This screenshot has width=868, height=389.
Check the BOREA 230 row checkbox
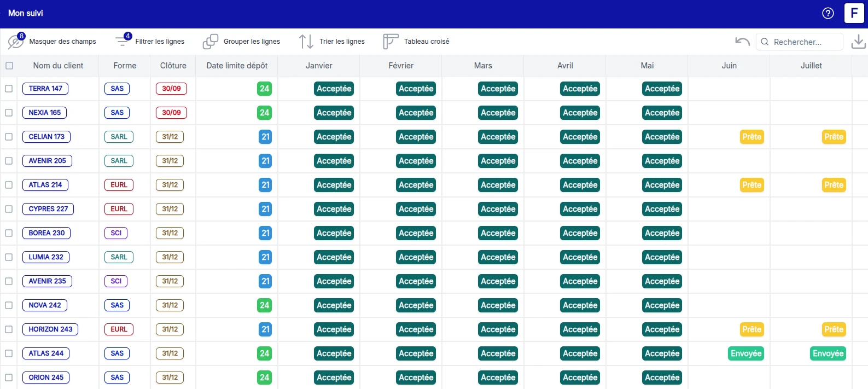click(9, 233)
